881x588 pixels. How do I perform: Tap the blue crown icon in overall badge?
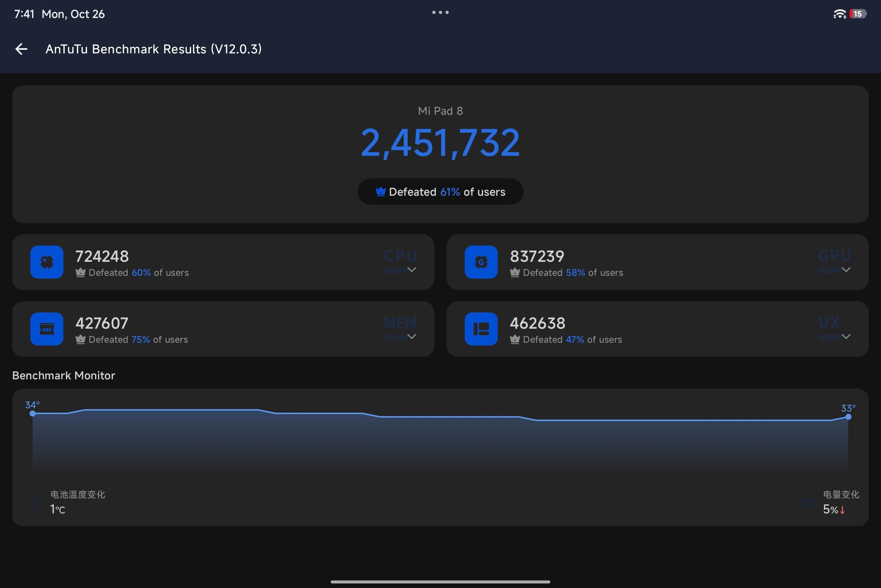click(381, 192)
